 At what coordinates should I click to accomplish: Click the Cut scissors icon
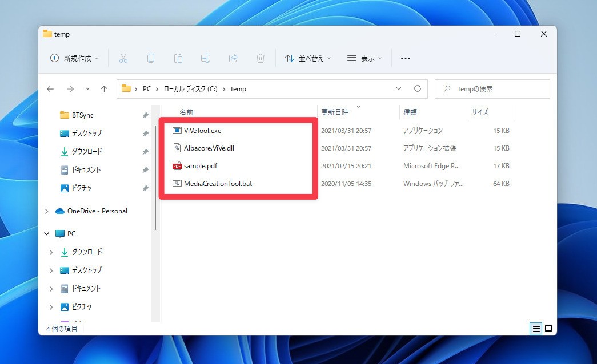(x=123, y=58)
